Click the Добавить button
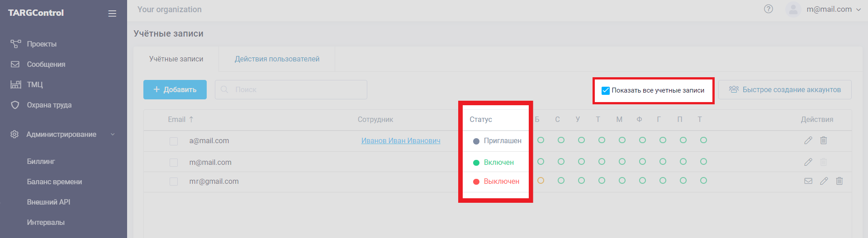 pyautogui.click(x=175, y=90)
